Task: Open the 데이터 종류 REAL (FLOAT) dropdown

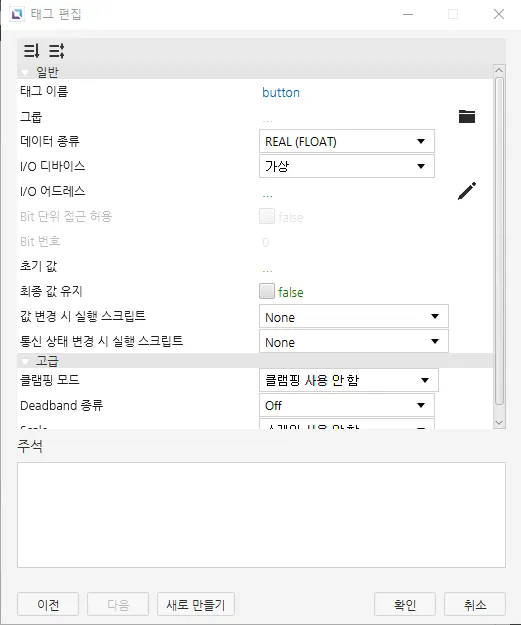Action: [347, 141]
